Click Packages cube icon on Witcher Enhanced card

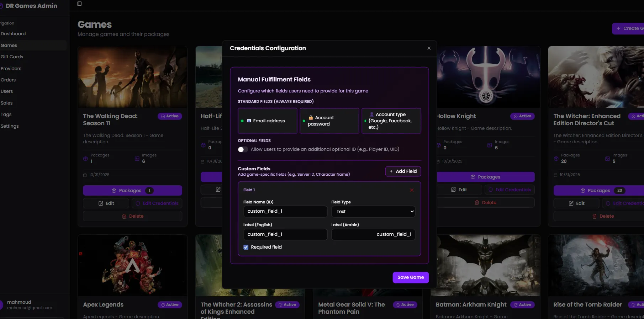point(556,159)
